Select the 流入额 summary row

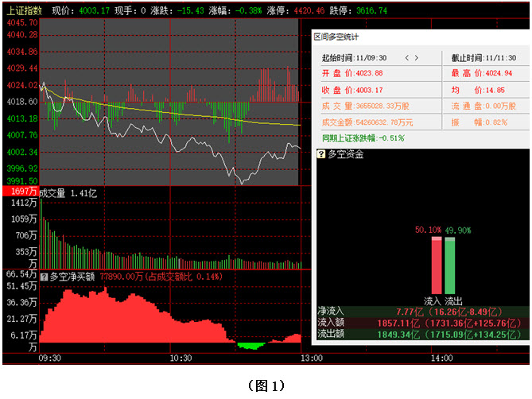[x=421, y=324]
